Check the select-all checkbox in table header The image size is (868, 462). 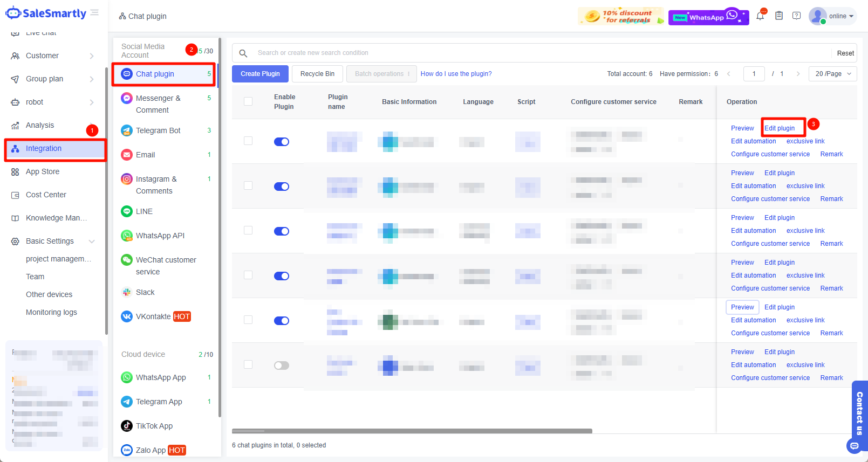point(248,101)
